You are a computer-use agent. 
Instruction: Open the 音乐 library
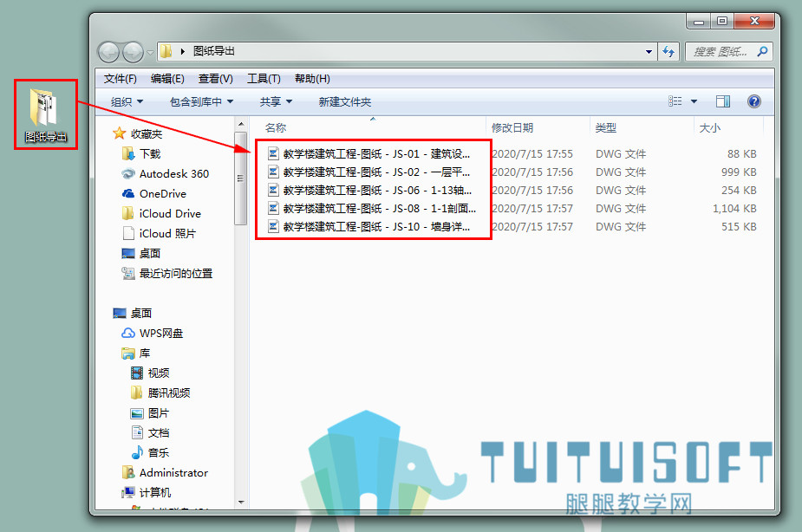point(150,453)
